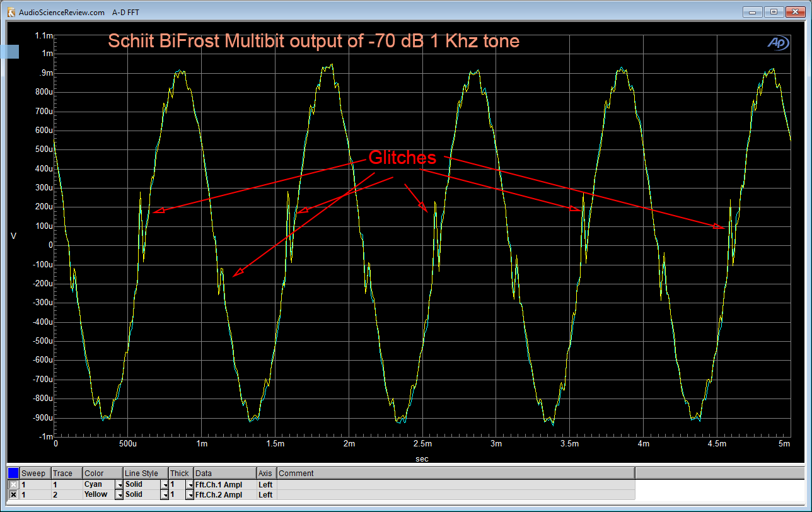
Task: Click the Comment field on the Fft.Ch.1 Ampl row
Action: [x=456, y=484]
